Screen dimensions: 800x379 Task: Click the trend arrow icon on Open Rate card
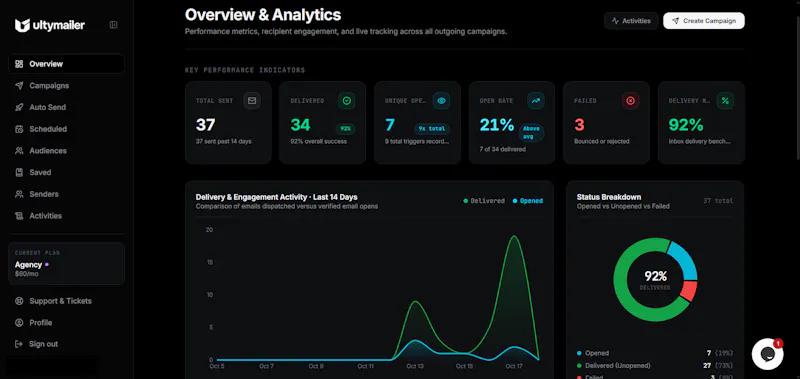coord(536,100)
